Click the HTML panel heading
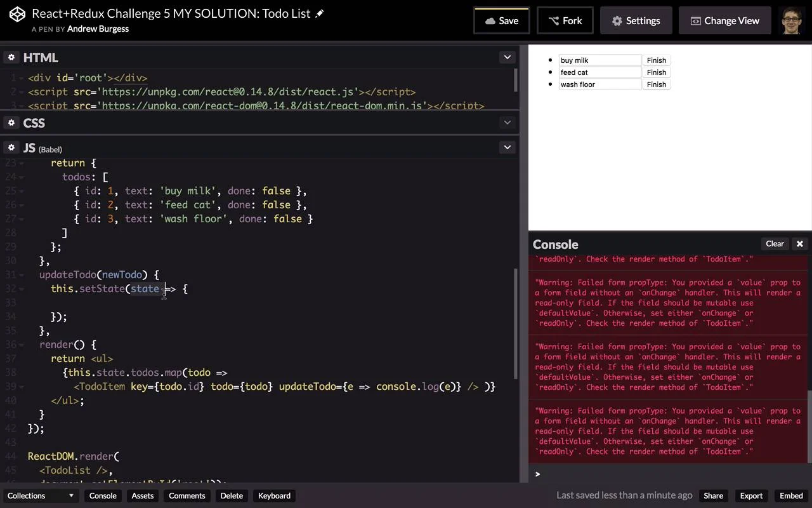812x508 pixels. (x=41, y=58)
